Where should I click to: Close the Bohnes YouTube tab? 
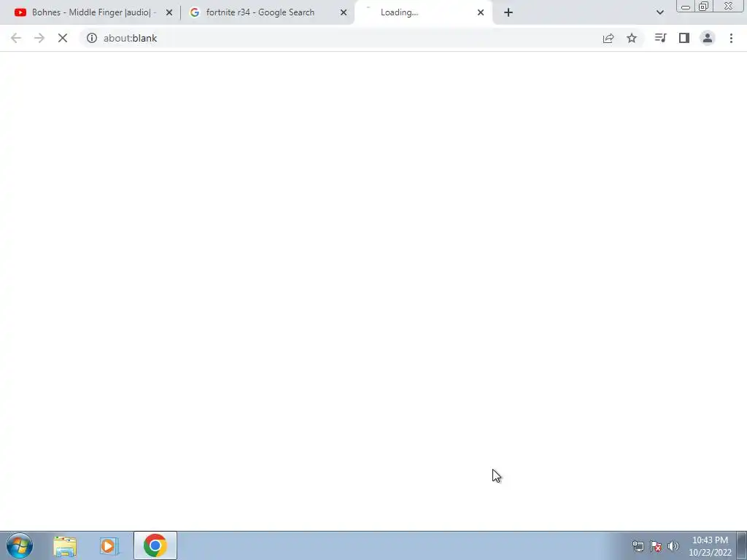pos(169,12)
